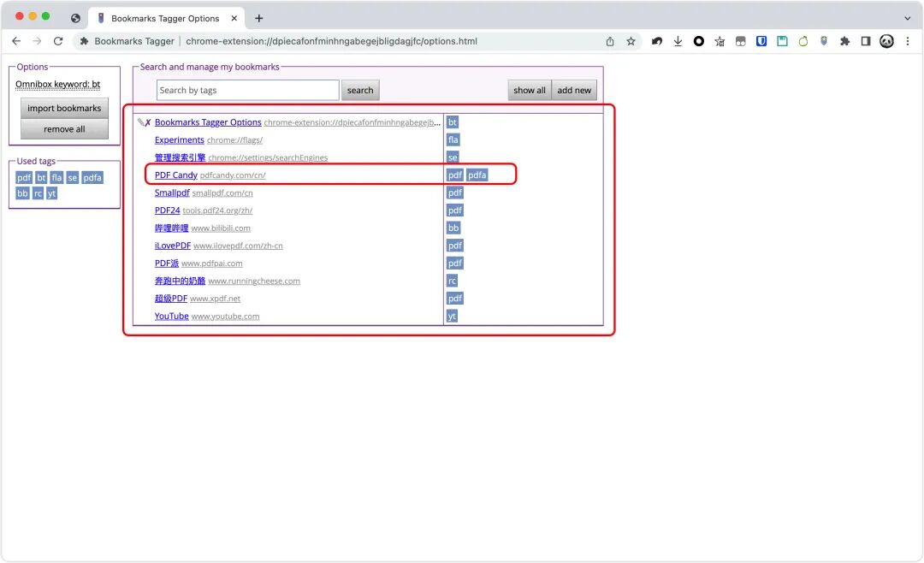Select the Bookmarks Tagger Options tab
This screenshot has width=924, height=563.
(x=165, y=18)
